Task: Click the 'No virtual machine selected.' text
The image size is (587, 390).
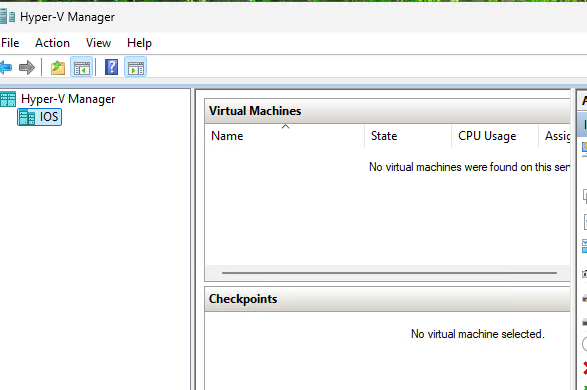Action: coord(477,334)
